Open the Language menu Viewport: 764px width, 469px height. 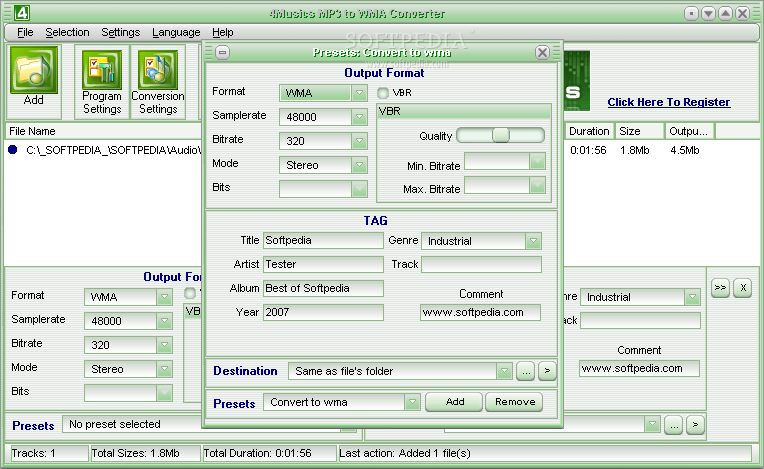click(176, 32)
